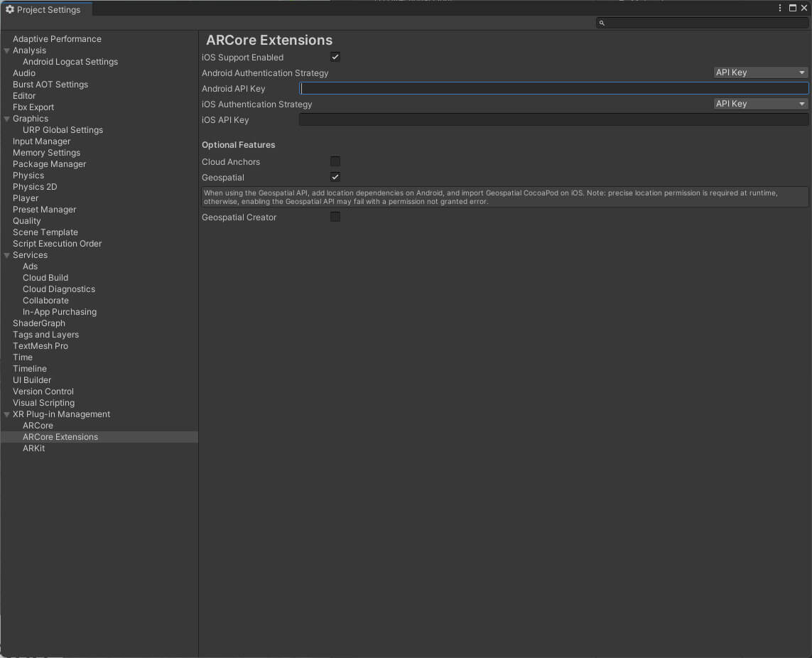Uncheck the Geospatial checkbox
812x658 pixels.
pos(335,177)
